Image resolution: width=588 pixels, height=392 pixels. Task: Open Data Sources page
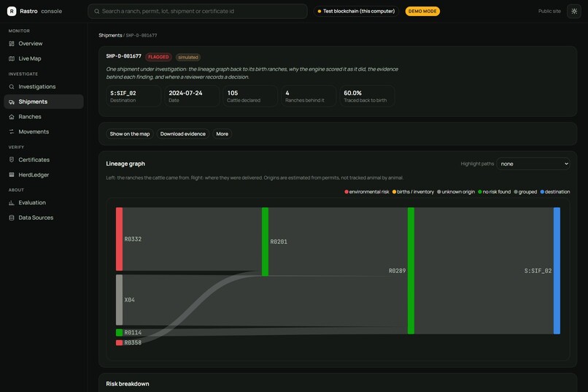coord(44,218)
